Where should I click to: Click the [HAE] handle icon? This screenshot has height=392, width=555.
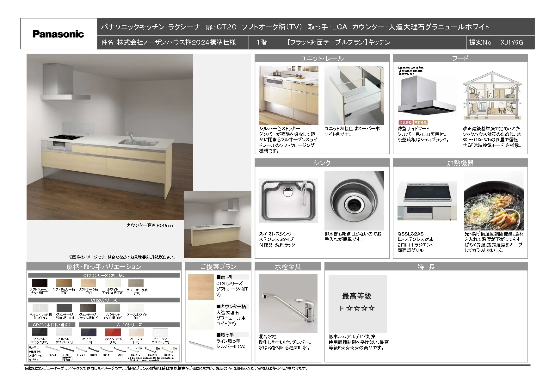(x=94, y=349)
